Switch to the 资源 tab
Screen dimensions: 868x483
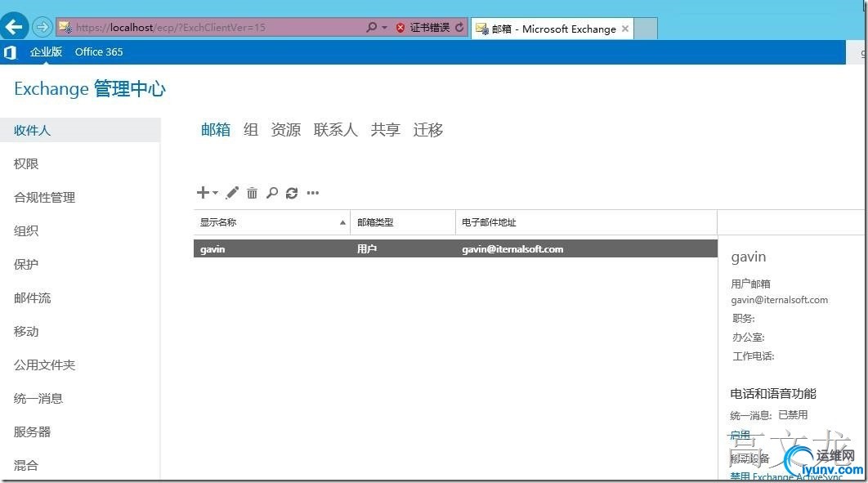click(285, 129)
